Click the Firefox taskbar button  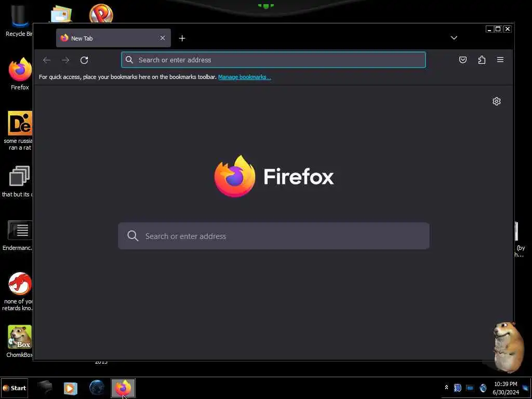coord(123,388)
